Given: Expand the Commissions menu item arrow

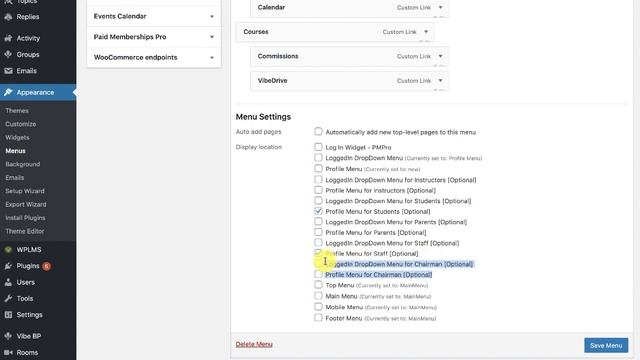Looking at the screenshot, I should (440, 56).
